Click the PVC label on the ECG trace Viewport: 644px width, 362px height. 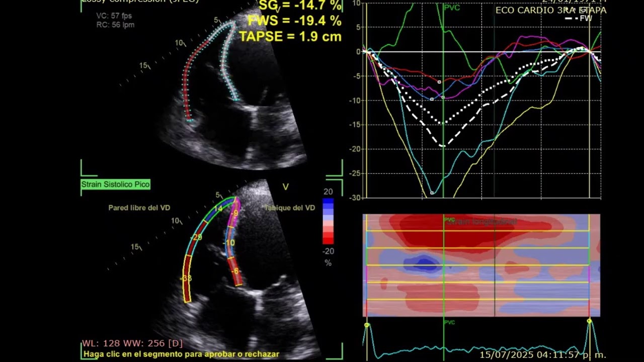click(449, 322)
